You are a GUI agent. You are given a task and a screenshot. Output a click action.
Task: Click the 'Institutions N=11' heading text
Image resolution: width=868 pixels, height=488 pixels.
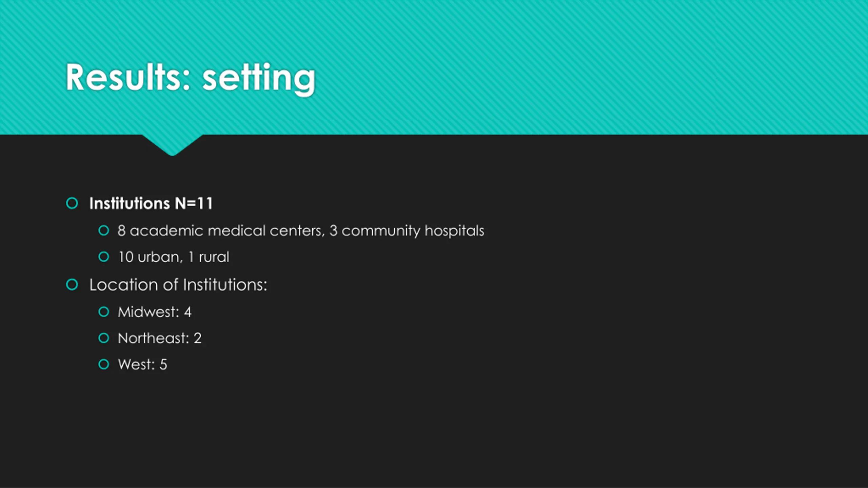151,203
